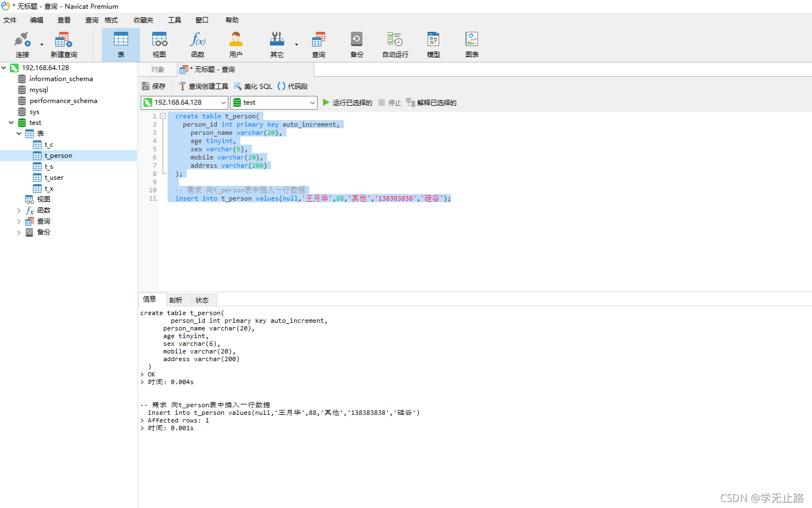
Task: Click the Stop execution button
Action: pyautogui.click(x=390, y=102)
